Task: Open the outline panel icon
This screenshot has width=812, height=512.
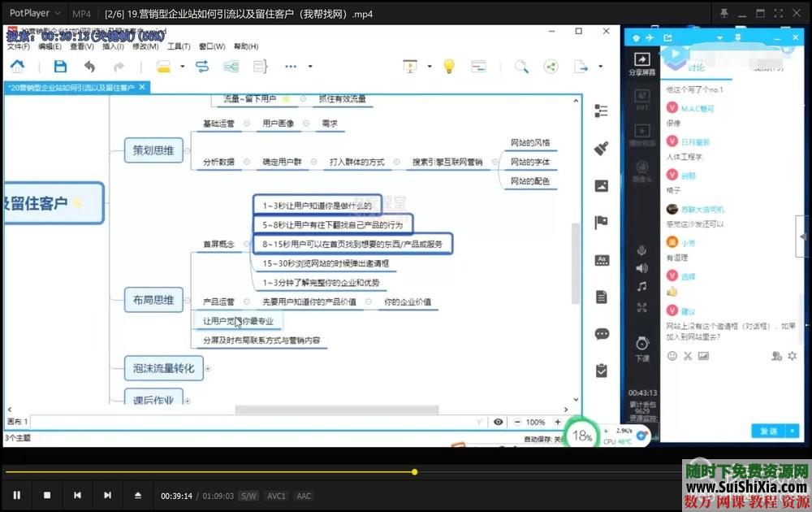Action: (x=601, y=111)
